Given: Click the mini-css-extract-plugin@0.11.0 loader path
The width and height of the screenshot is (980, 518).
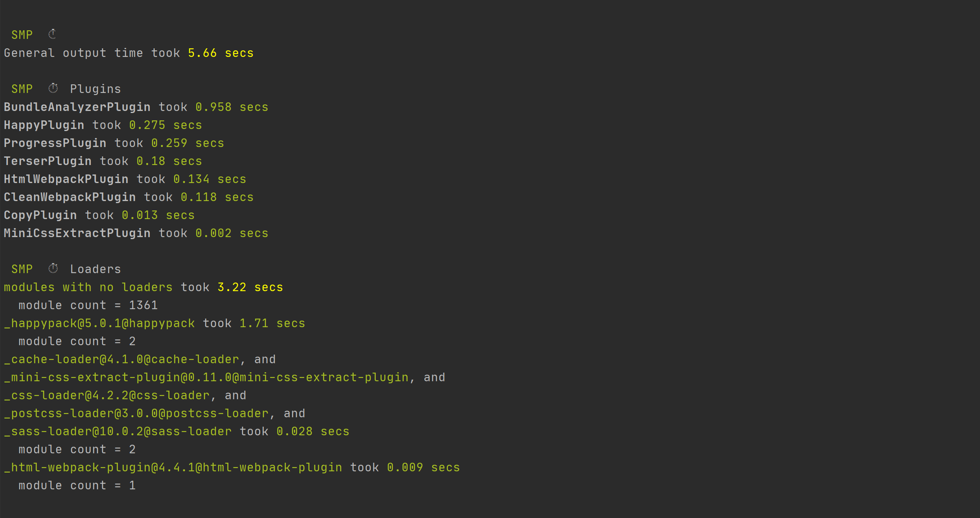Looking at the screenshot, I should 206,378.
